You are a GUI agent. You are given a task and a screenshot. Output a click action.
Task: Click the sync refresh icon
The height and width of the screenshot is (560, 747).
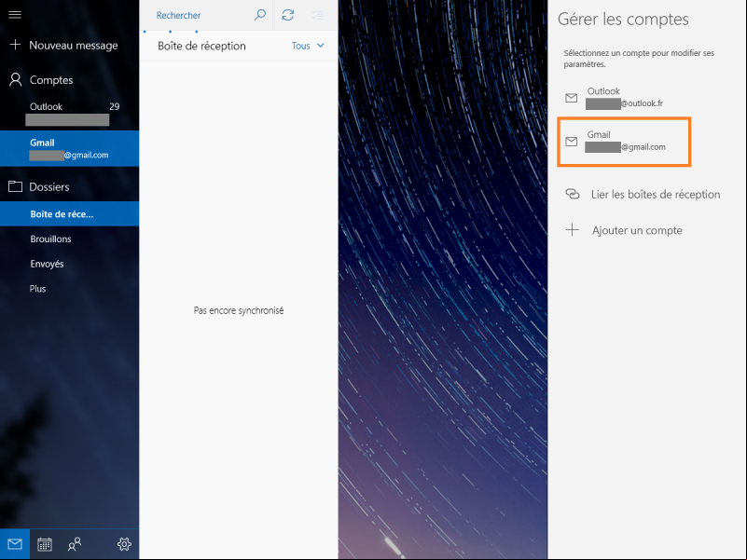click(288, 15)
